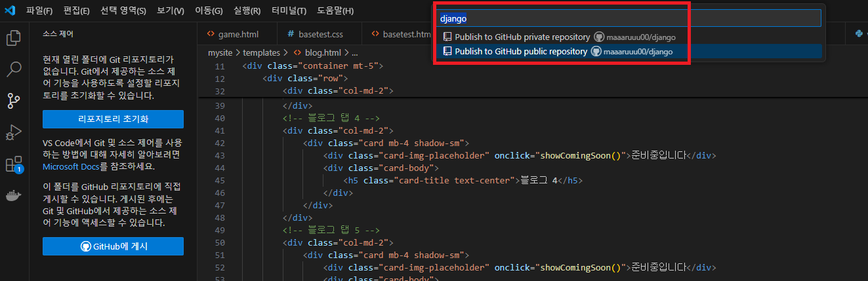Switch to the game.html editor tab
868x281 pixels.
point(237,34)
